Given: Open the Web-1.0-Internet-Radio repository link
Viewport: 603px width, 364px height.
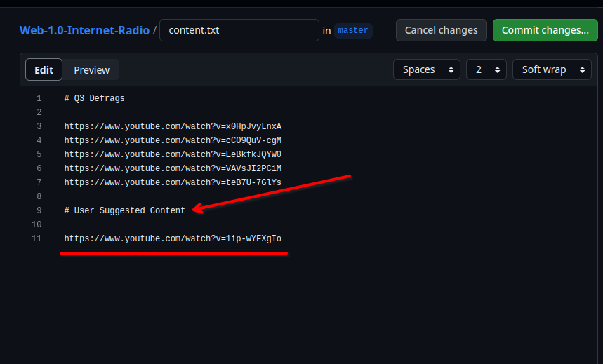Looking at the screenshot, I should pyautogui.click(x=84, y=30).
